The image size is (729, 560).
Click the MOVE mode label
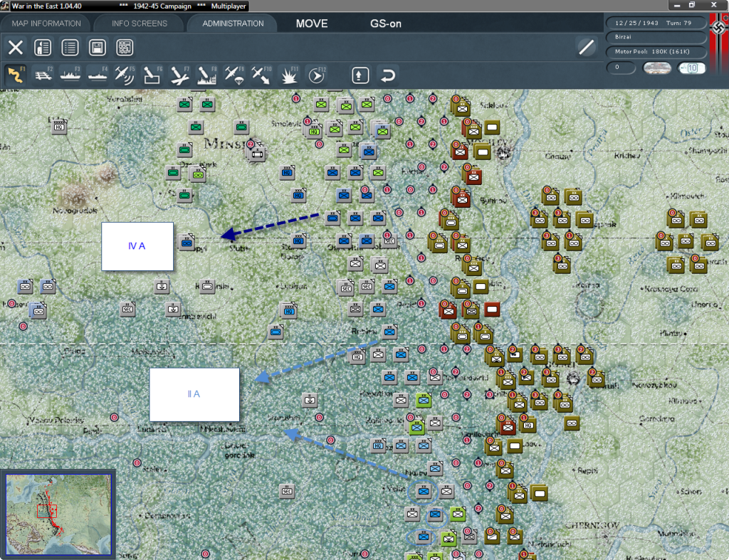click(312, 23)
